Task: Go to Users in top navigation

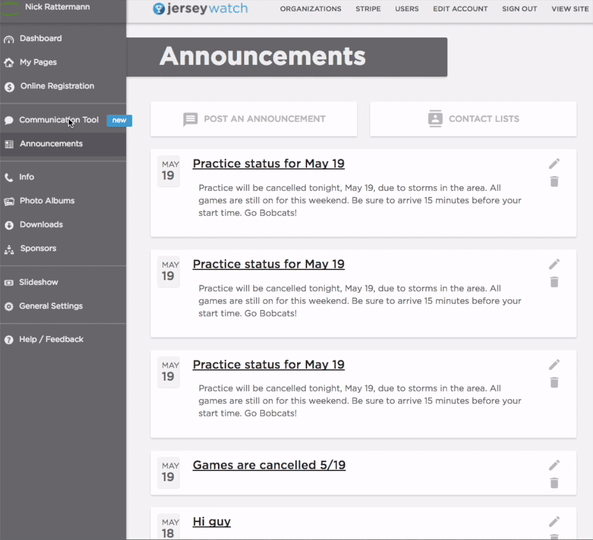Action: pyautogui.click(x=407, y=9)
